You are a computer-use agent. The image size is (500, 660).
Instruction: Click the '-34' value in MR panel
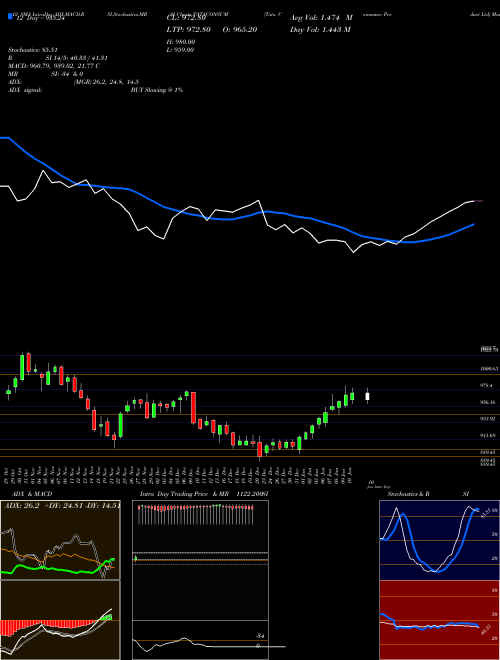(x=261, y=636)
